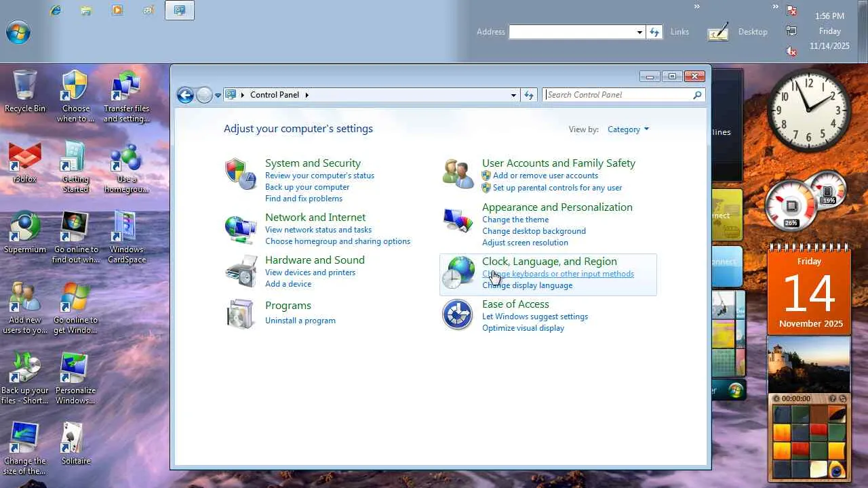Open the Start menu orb
This screenshot has width=868, height=488.
click(x=18, y=32)
